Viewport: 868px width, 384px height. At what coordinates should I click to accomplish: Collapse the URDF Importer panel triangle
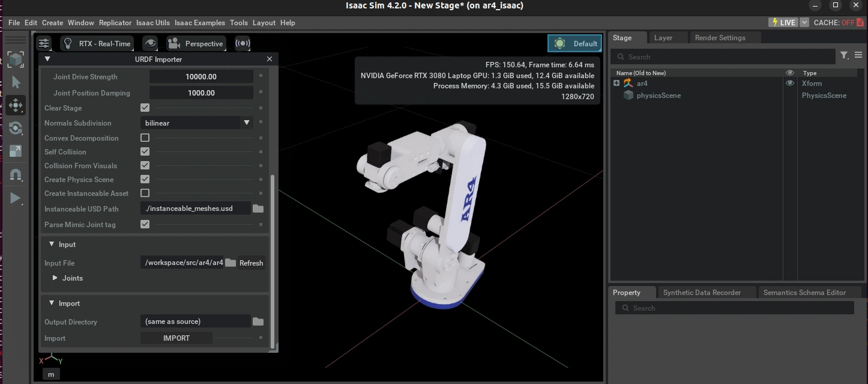[x=47, y=59]
